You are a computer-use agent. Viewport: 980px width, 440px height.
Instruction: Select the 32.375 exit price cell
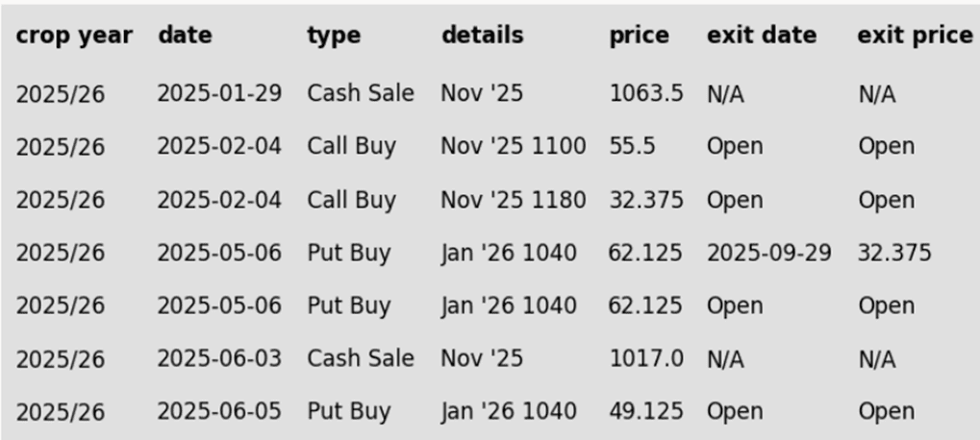pos(894,253)
